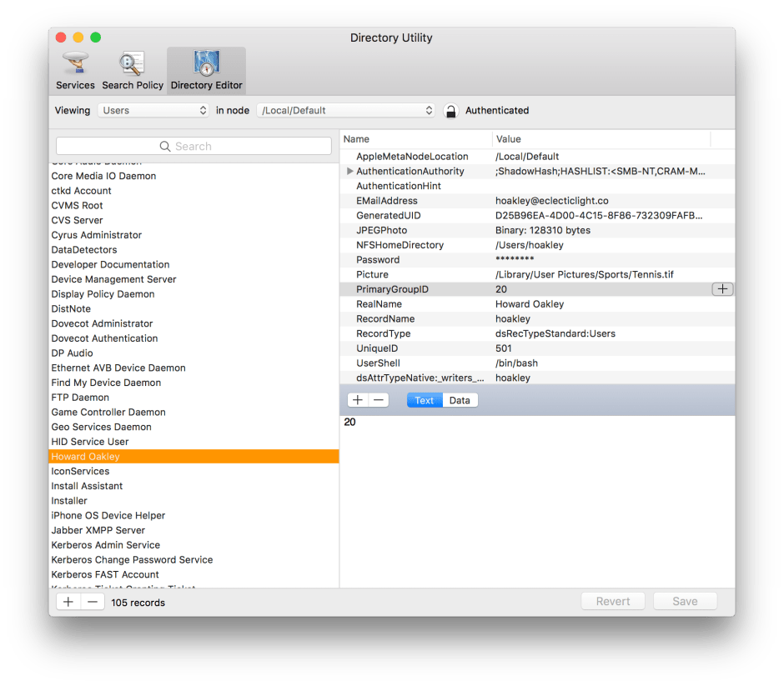
Task: Open the /Local/Default node dropdown
Action: (x=346, y=110)
